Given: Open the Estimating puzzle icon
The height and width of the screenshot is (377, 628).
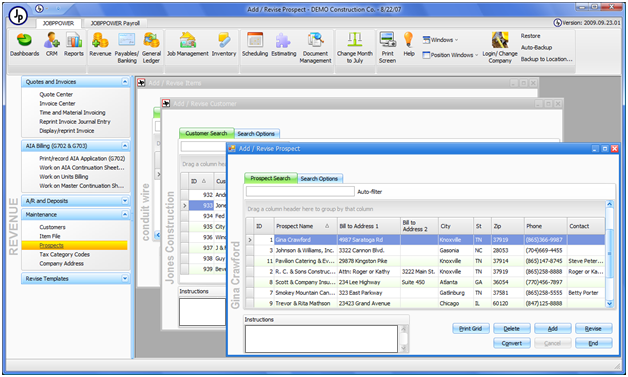Looking at the screenshot, I should coord(284,44).
